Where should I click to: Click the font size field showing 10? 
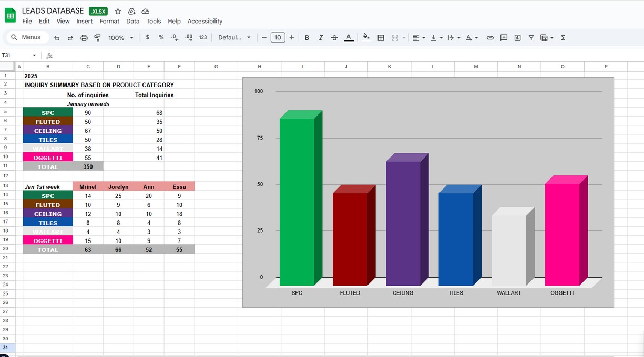coord(278,37)
